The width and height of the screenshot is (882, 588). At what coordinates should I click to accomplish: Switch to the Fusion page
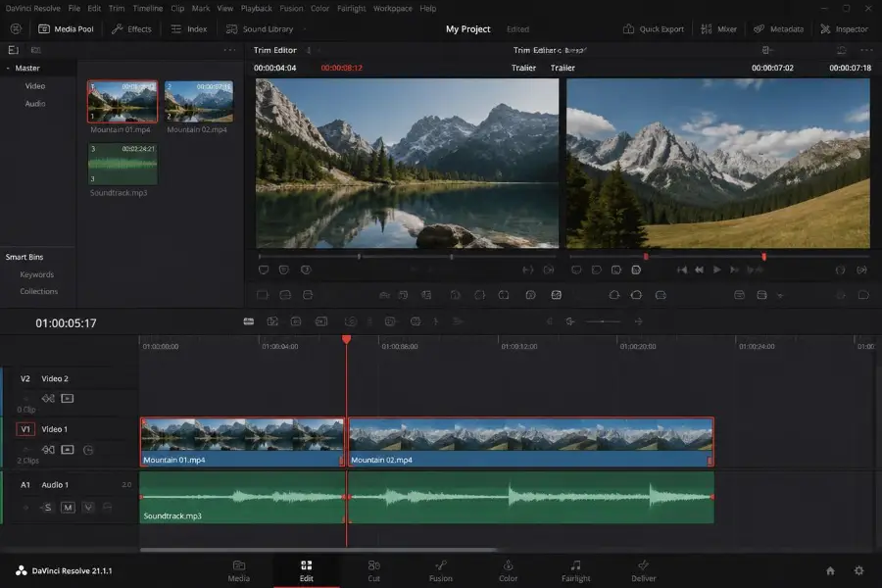[440, 571]
